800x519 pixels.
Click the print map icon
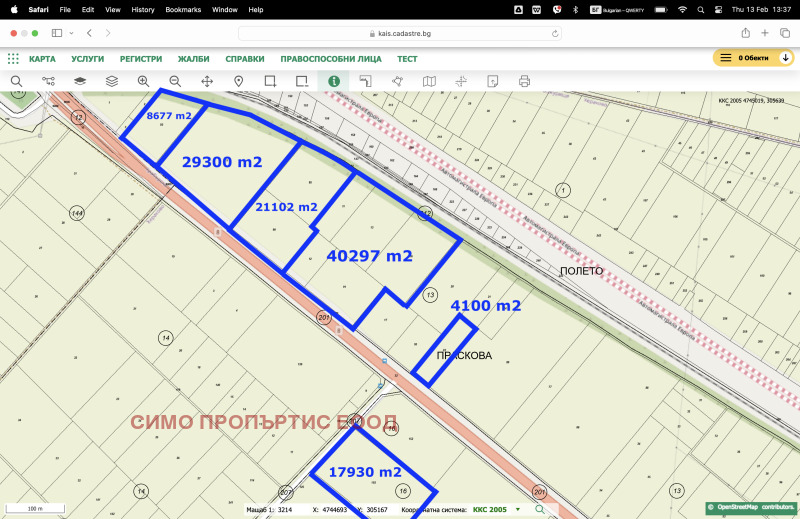coord(524,81)
